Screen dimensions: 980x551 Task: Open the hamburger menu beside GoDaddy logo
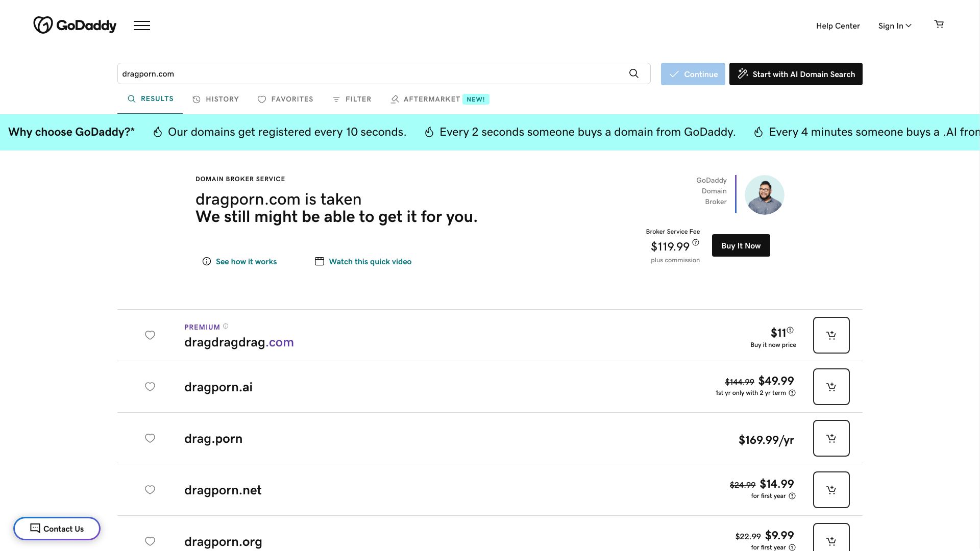point(142,26)
